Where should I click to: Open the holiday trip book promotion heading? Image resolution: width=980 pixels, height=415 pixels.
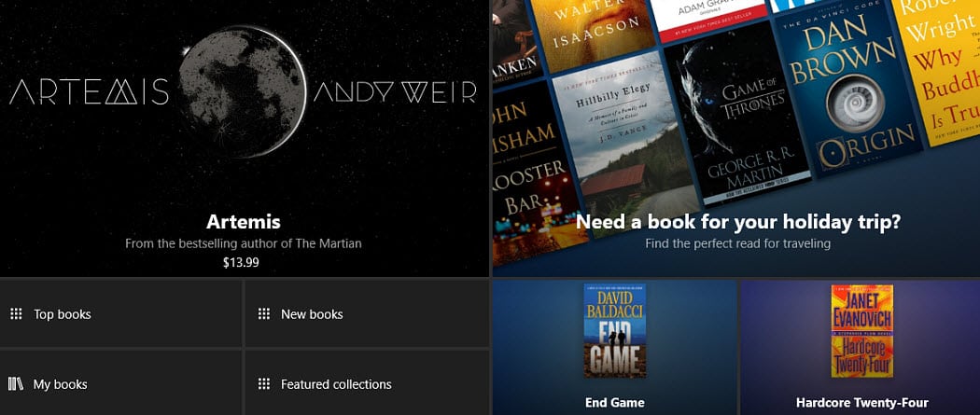(x=738, y=222)
